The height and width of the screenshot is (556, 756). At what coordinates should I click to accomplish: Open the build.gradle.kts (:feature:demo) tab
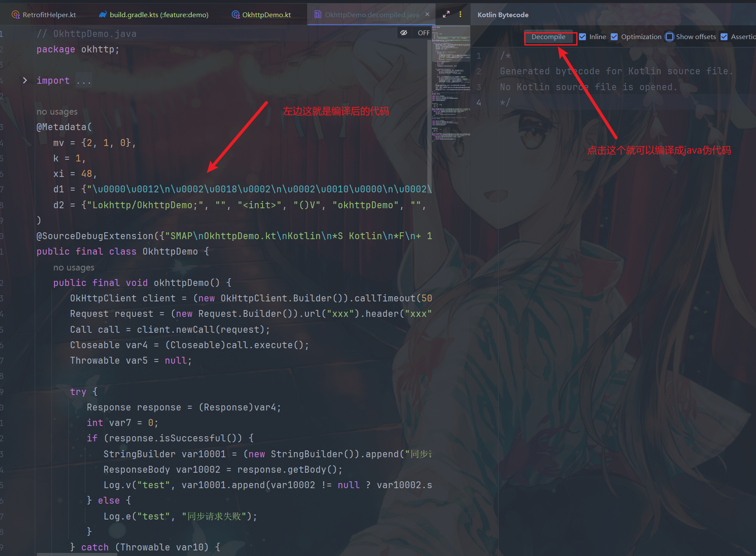coord(159,15)
